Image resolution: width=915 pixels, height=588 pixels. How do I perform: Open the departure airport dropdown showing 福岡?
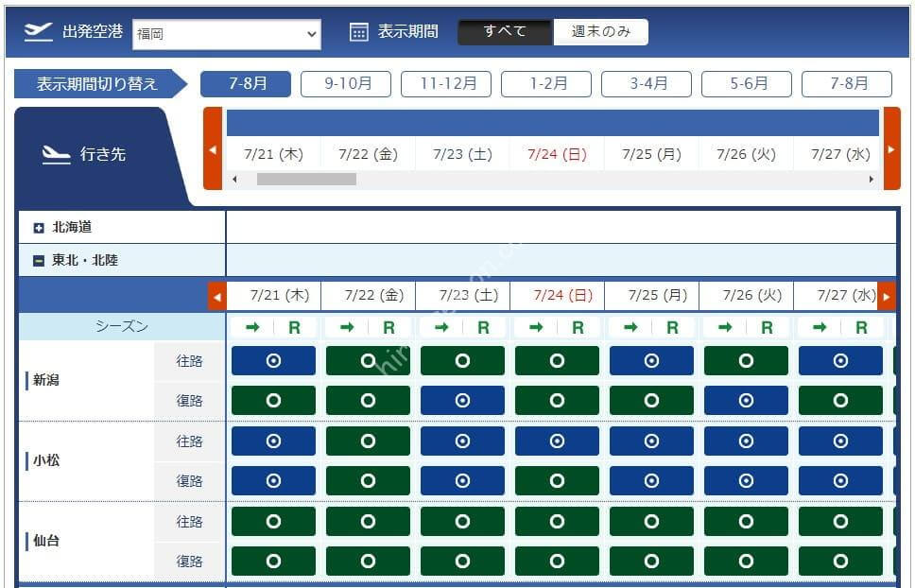coord(227,34)
